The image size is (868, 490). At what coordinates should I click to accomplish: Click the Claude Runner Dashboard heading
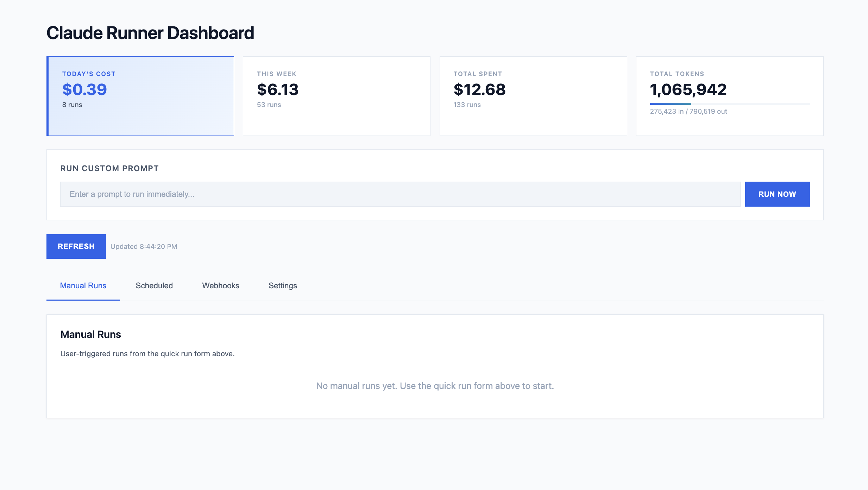click(150, 33)
